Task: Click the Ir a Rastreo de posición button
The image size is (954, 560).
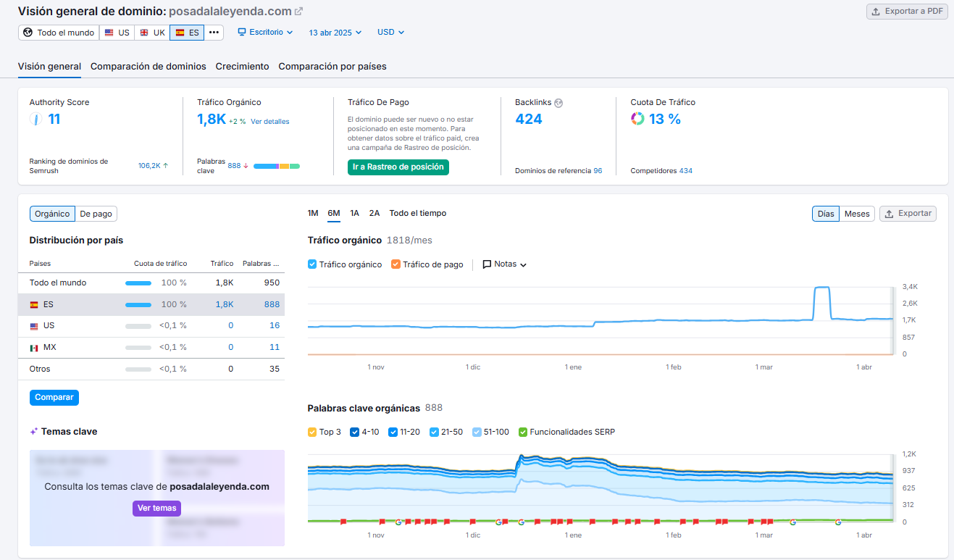Action: click(x=398, y=167)
